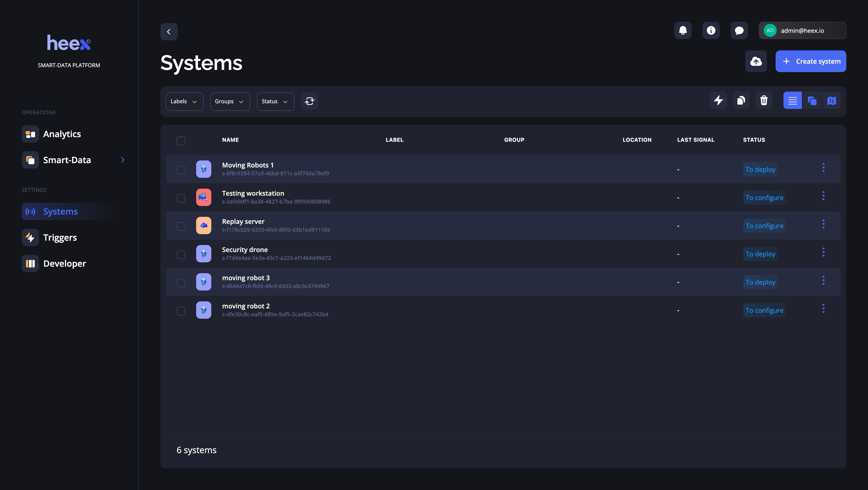868x490 pixels.
Task: Click the Moving Robots 1 name
Action: pos(248,165)
